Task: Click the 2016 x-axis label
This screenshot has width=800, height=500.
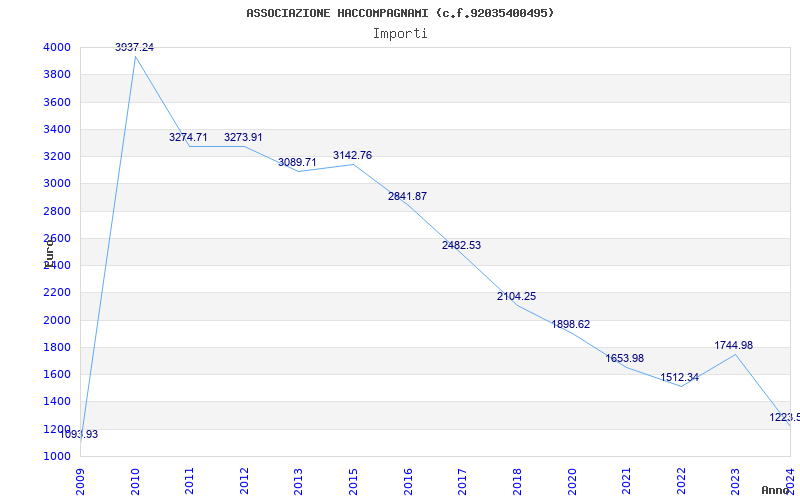Action: [x=408, y=482]
